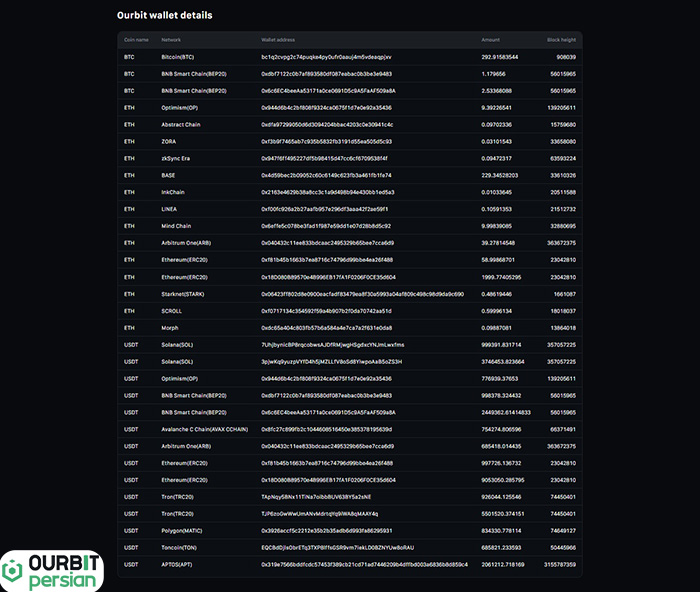Click the Block height column header

coord(561,39)
